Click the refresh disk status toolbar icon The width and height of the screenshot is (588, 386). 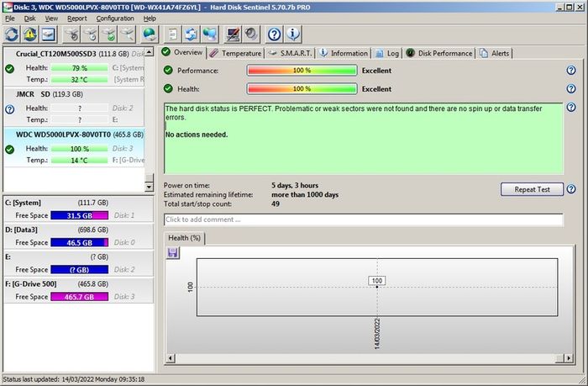point(12,34)
